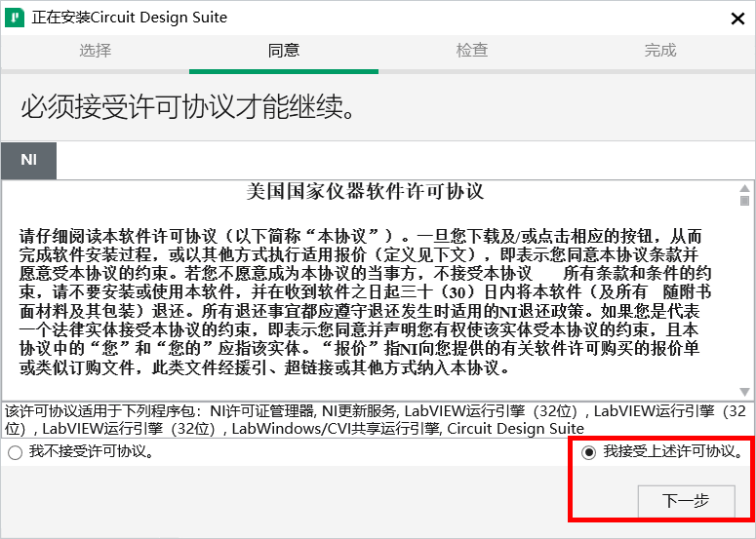
Task: Choose 我不接受许可协议 radio button
Action: tap(15, 452)
